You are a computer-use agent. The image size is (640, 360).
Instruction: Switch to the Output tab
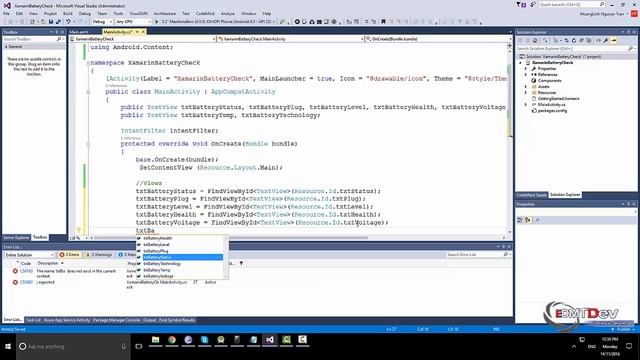pyautogui.click(x=149, y=320)
